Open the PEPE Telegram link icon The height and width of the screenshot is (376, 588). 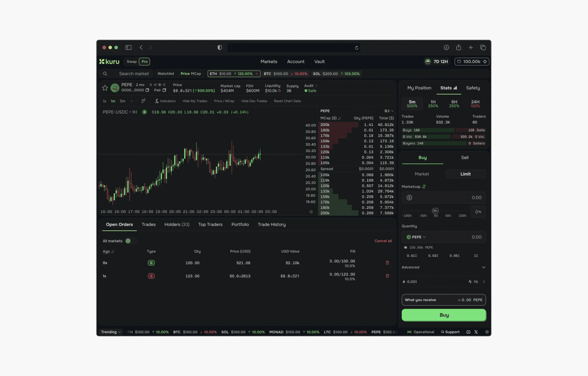click(155, 85)
